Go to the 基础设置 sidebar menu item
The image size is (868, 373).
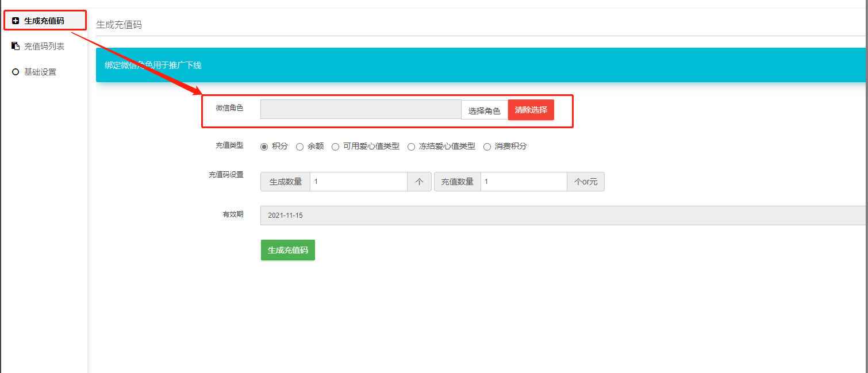(40, 72)
